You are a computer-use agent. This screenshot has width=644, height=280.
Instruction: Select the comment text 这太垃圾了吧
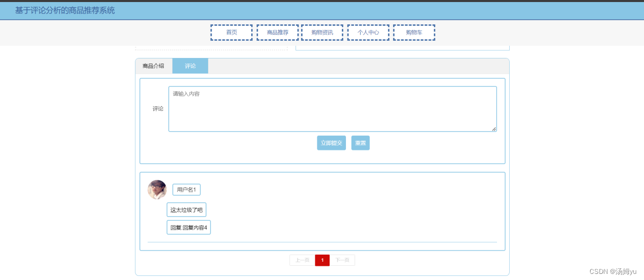187,210
